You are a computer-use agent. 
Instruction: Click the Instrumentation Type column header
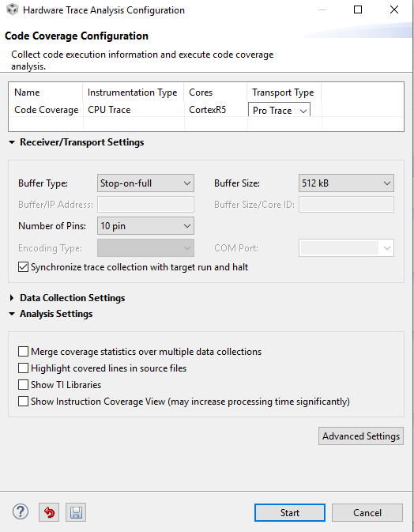click(132, 92)
